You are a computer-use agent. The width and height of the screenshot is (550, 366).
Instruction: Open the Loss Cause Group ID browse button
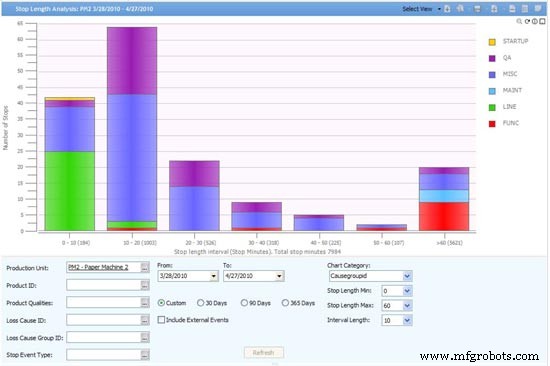point(145,338)
